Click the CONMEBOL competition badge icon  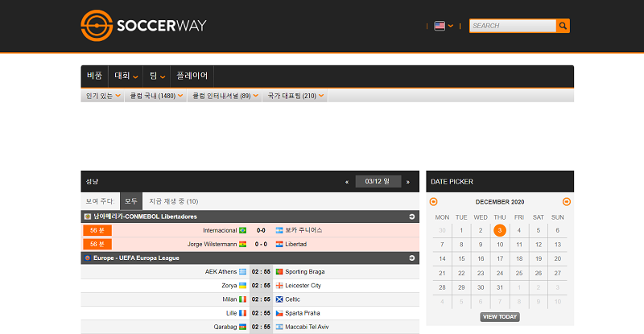click(x=88, y=216)
